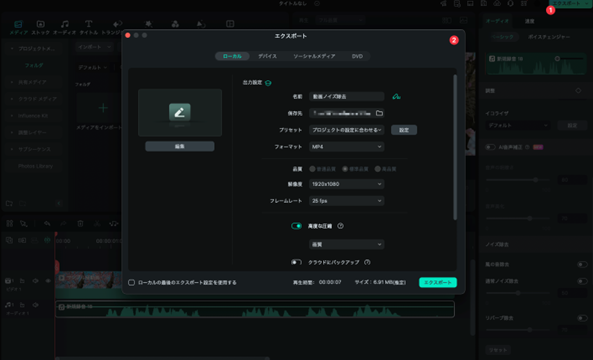Click the 編集 button under thumbnail
The width and height of the screenshot is (593, 360).
pos(180,146)
